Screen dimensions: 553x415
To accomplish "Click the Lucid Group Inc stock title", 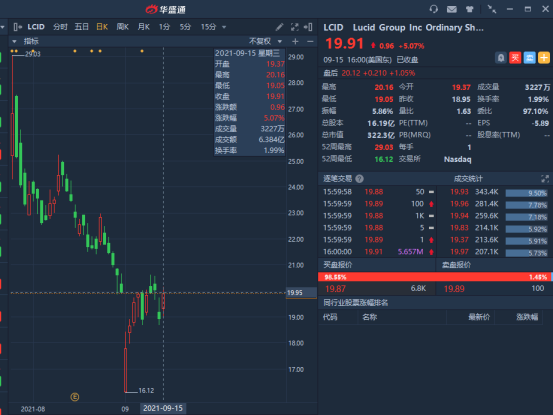I will [418, 28].
